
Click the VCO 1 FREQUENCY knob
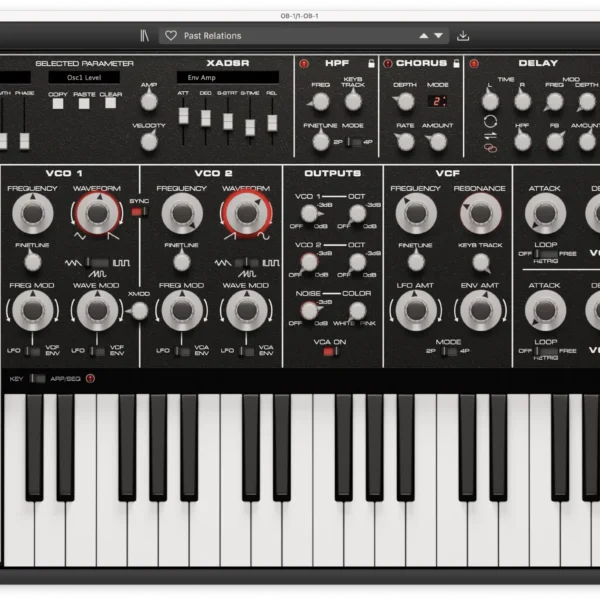(33, 214)
